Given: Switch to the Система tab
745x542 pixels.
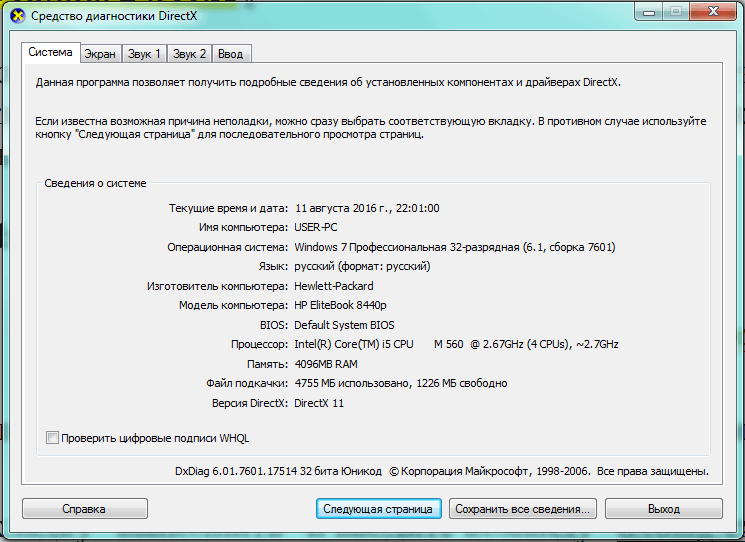Looking at the screenshot, I should 50,52.
